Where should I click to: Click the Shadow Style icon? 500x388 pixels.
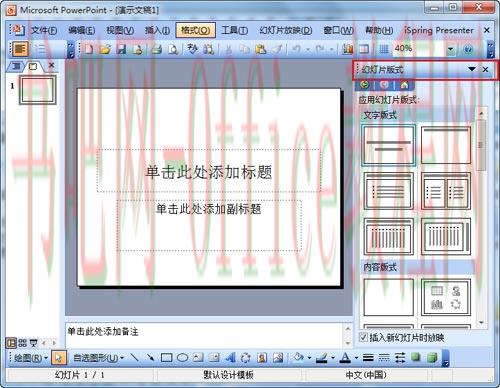coord(416,358)
